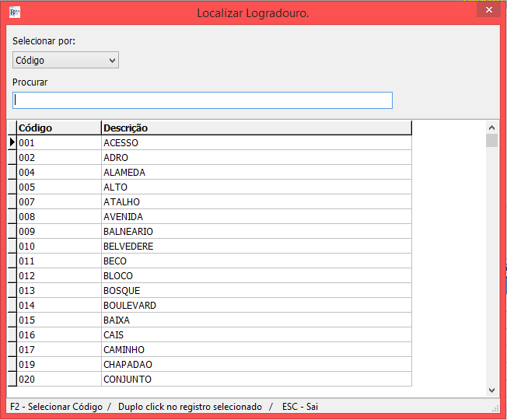Click the Descrição column header
Viewport: 507px width, 420px height.
(255, 128)
